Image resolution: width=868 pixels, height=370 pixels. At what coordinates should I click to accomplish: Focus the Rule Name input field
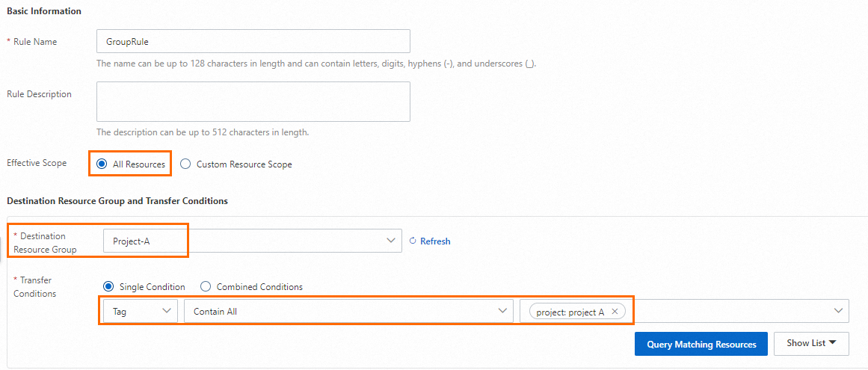click(253, 41)
